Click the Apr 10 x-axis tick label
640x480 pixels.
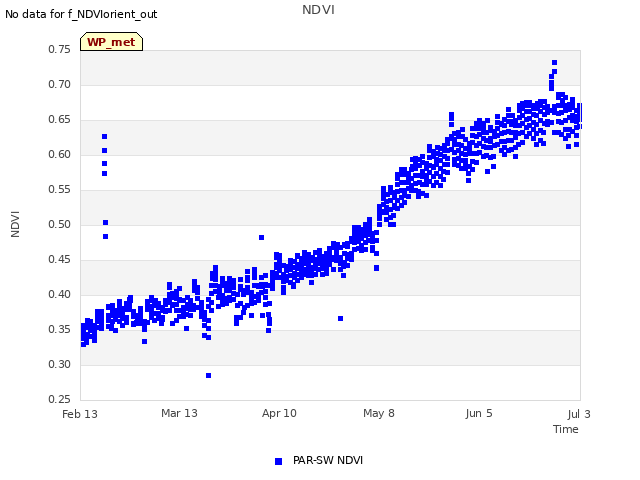point(279,413)
